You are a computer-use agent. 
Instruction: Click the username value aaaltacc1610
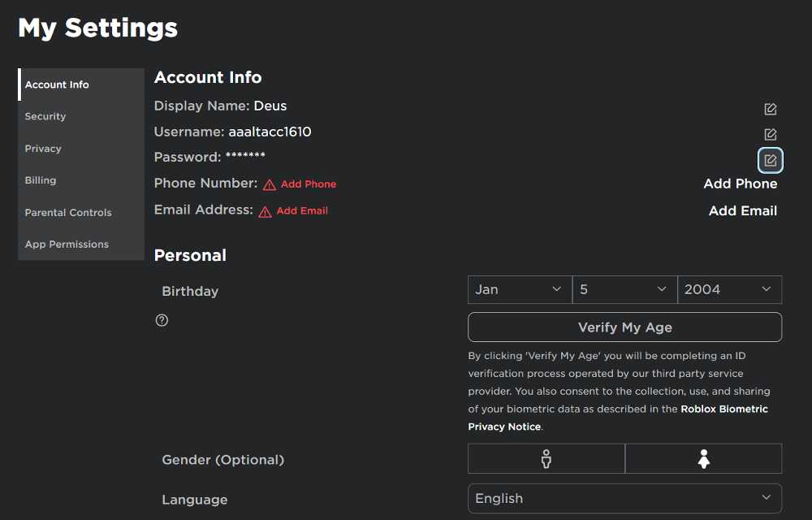pos(270,132)
